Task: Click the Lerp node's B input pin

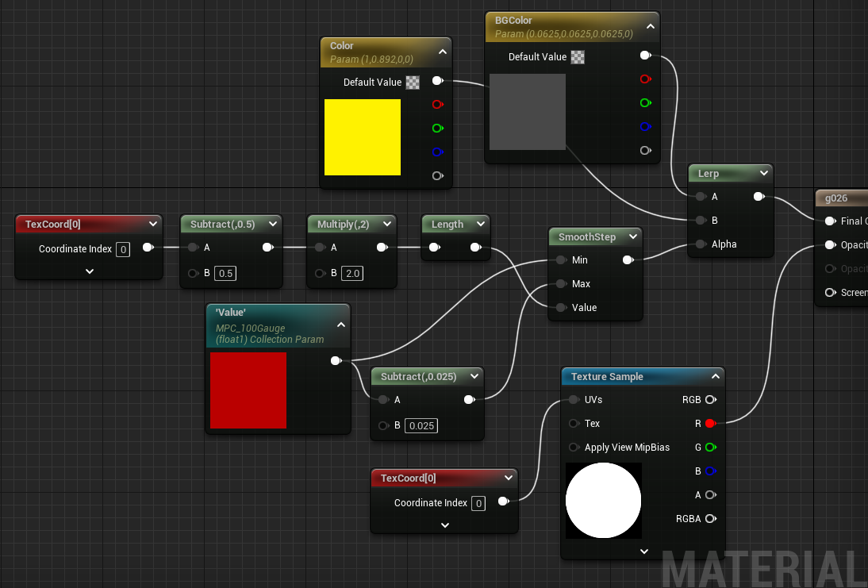Action: (x=701, y=221)
